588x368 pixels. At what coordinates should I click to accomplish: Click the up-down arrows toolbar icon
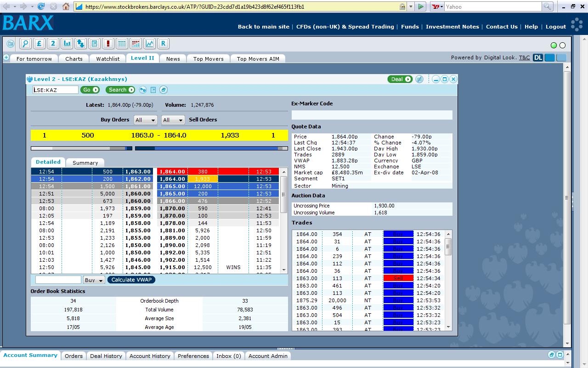pos(80,44)
